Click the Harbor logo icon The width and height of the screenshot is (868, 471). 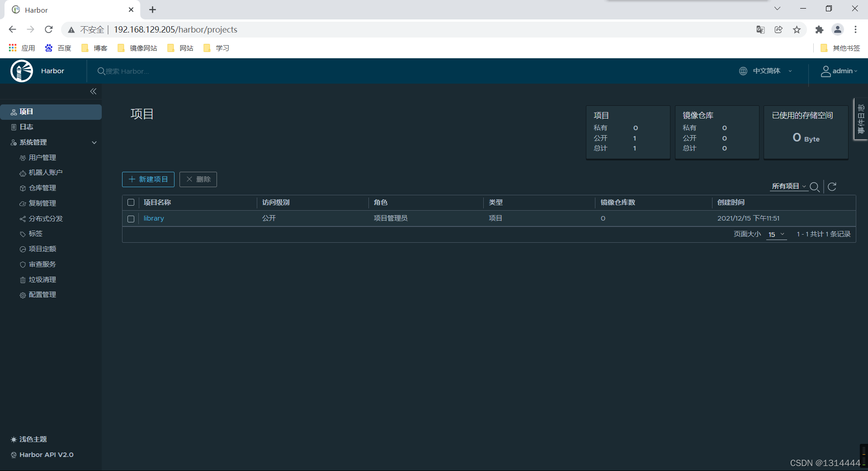22,71
